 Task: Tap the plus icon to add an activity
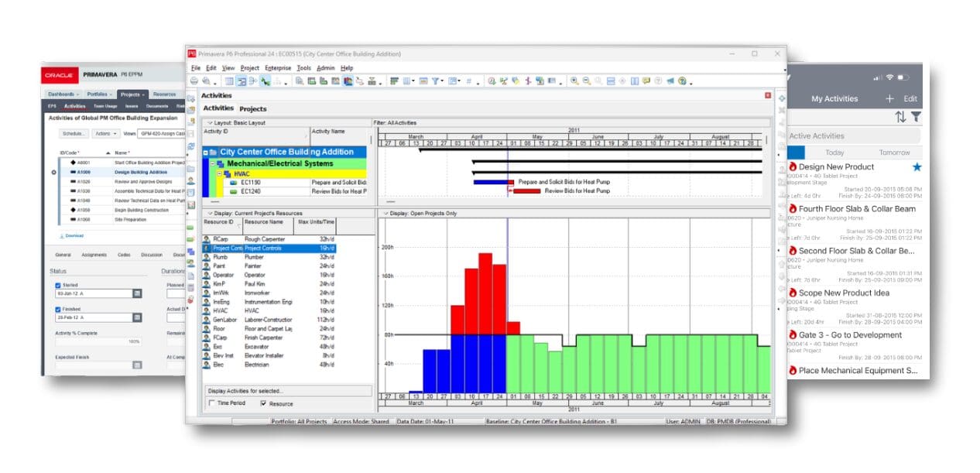pyautogui.click(x=889, y=98)
